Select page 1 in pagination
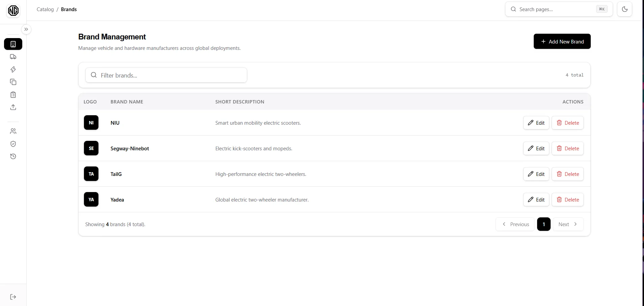Image resolution: width=644 pixels, height=306 pixels. click(544, 224)
